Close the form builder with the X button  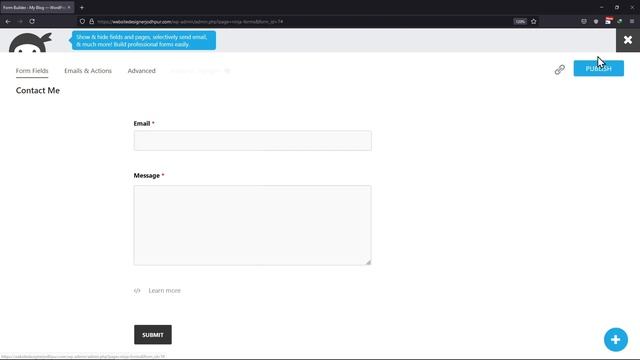(x=628, y=40)
